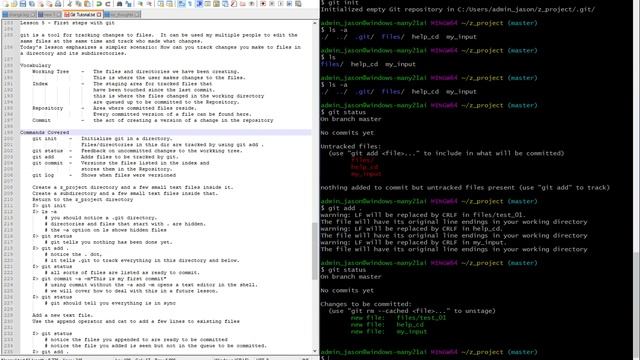Click the editor scrollbar down arrow
640x360 pixels.
coord(314,351)
